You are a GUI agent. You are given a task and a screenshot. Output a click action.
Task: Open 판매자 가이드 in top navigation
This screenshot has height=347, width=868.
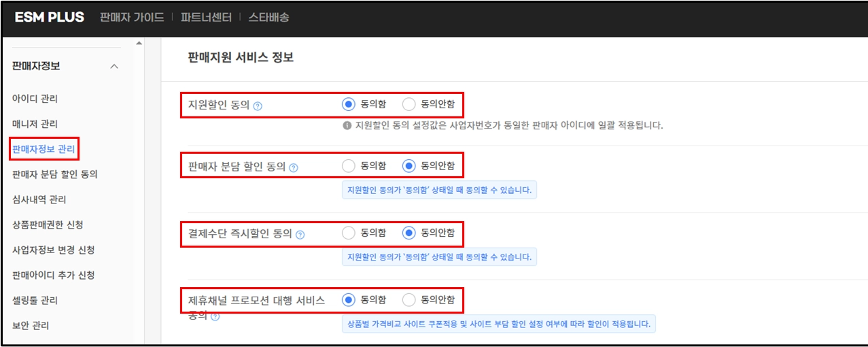point(132,18)
